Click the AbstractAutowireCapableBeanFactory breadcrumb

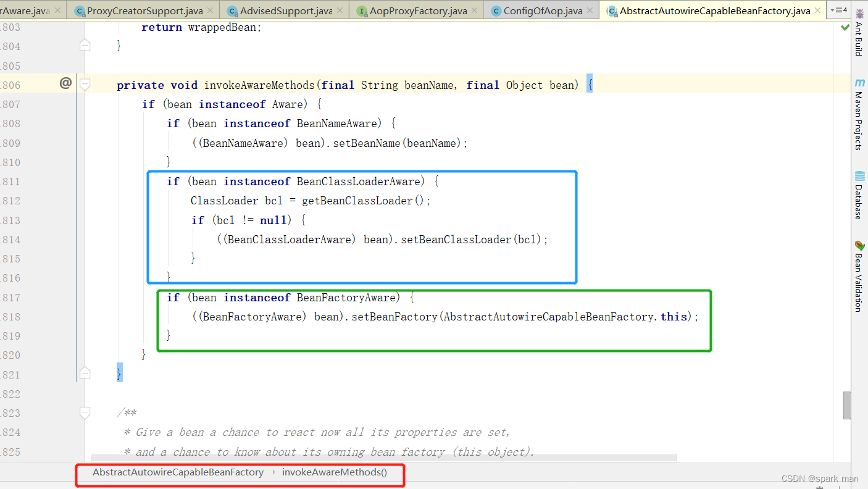(x=178, y=472)
